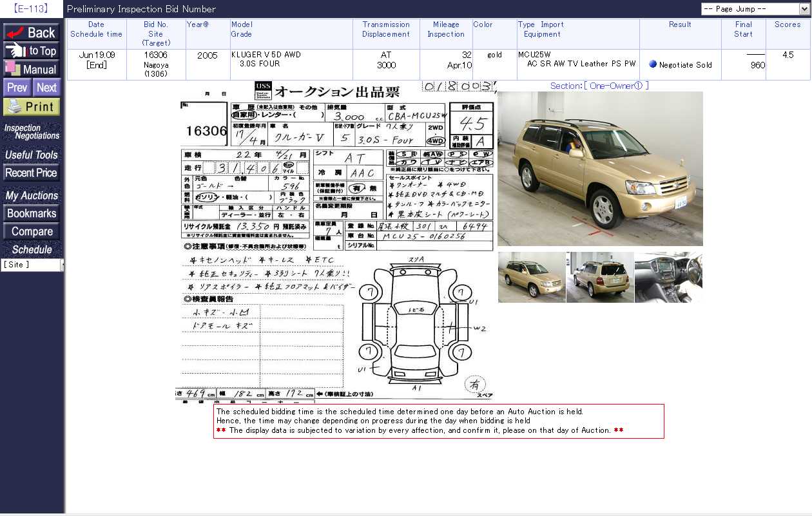
Task: Click the E-113 page code
Action: (31, 9)
